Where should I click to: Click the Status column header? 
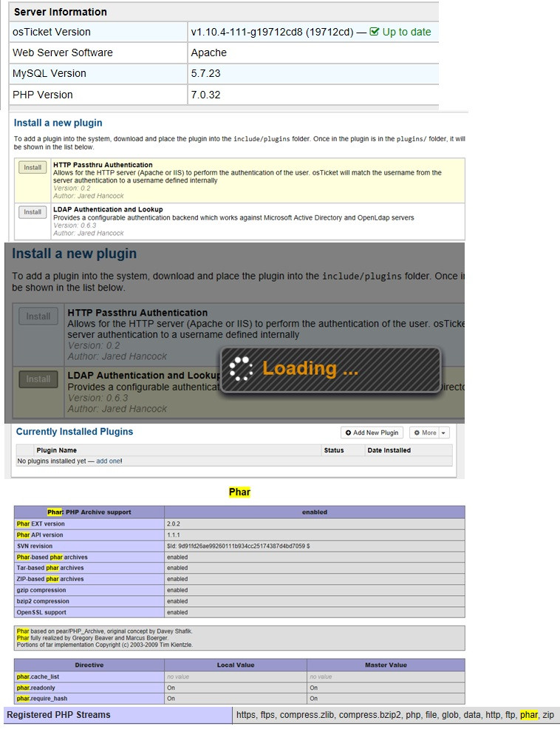pos(334,450)
